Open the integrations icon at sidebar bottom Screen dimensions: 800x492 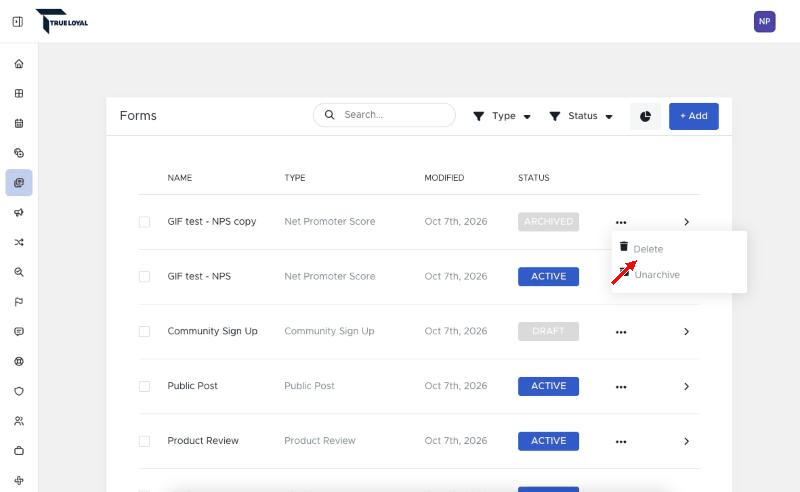click(x=19, y=480)
